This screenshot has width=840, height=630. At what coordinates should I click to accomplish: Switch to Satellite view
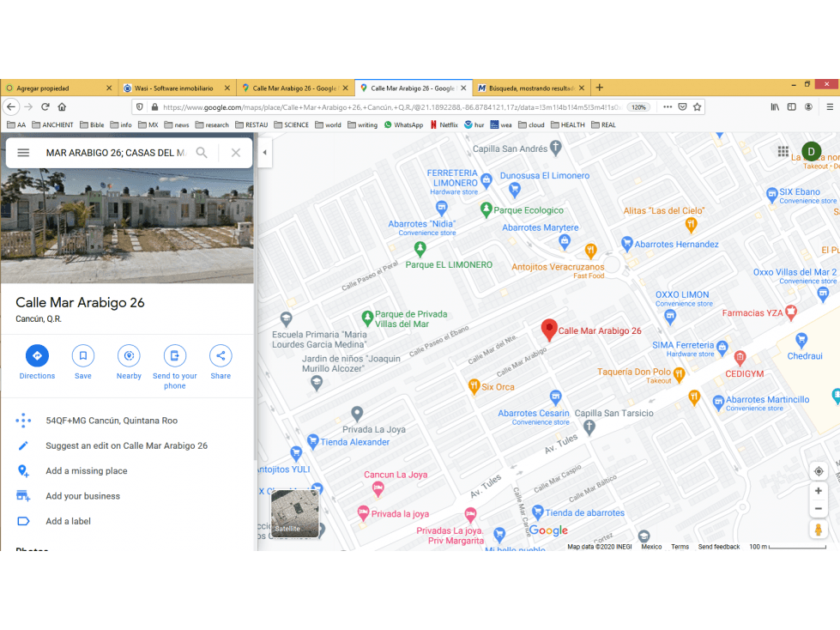click(x=295, y=513)
